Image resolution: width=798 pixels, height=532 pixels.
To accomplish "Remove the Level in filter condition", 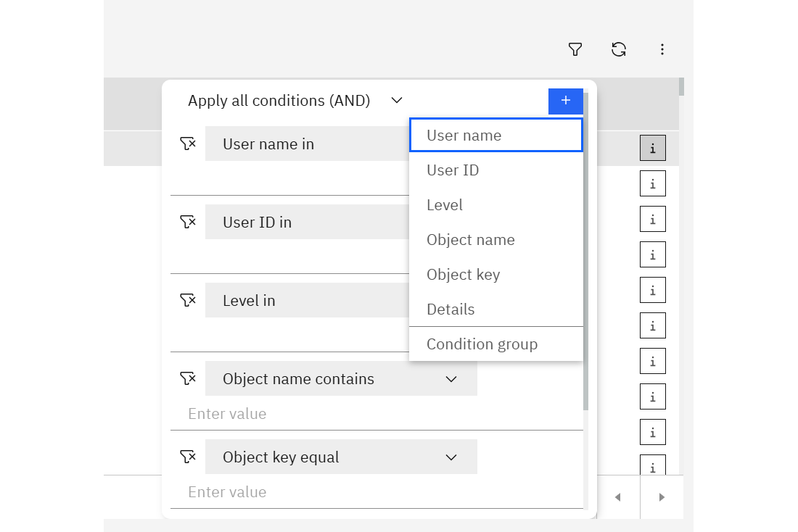I will pyautogui.click(x=188, y=300).
